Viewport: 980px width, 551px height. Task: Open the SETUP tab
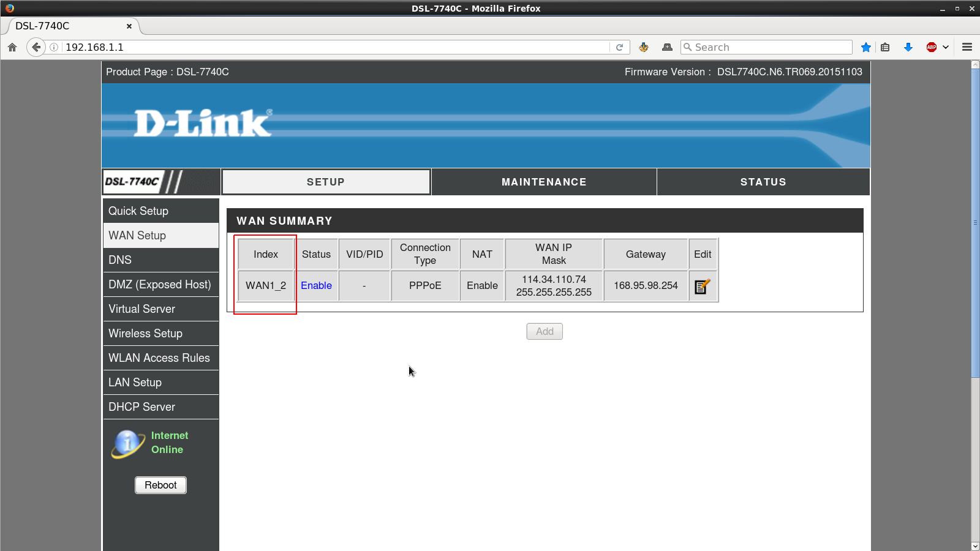pos(326,182)
